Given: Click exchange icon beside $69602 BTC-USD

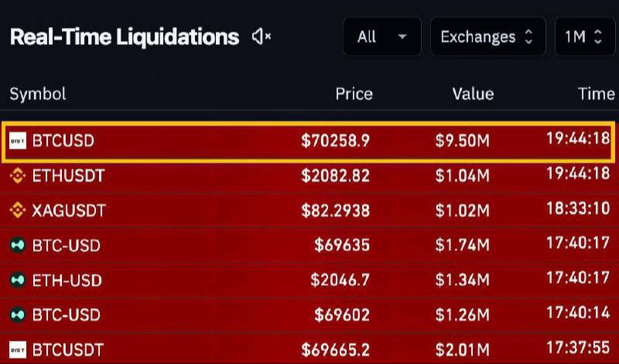Looking at the screenshot, I should click(18, 315).
